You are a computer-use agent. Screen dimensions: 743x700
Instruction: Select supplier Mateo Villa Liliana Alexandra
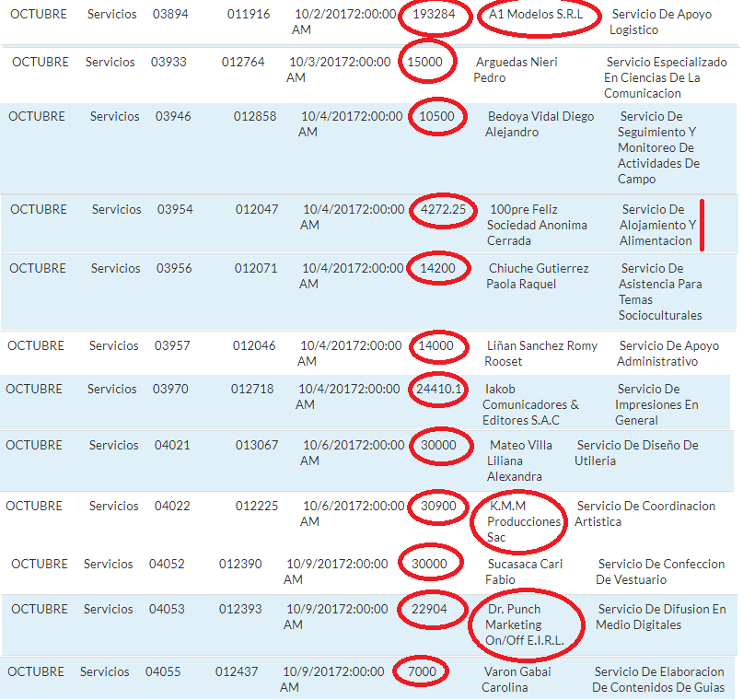tap(519, 461)
